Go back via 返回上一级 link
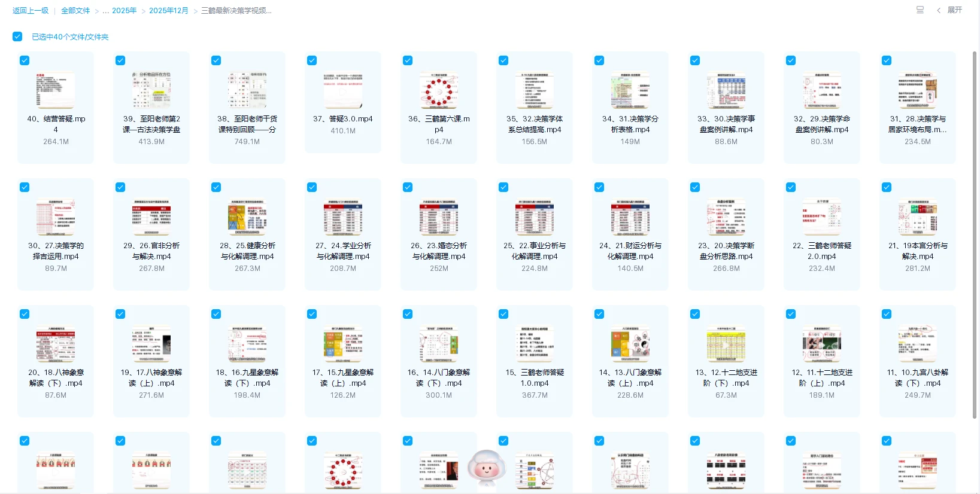980x494 pixels. pyautogui.click(x=31, y=11)
